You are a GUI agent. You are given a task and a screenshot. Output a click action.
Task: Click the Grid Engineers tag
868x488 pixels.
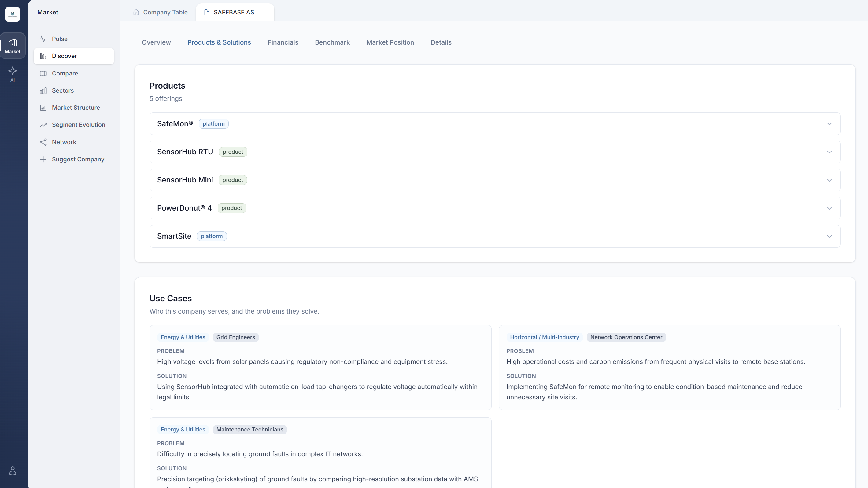coord(235,337)
